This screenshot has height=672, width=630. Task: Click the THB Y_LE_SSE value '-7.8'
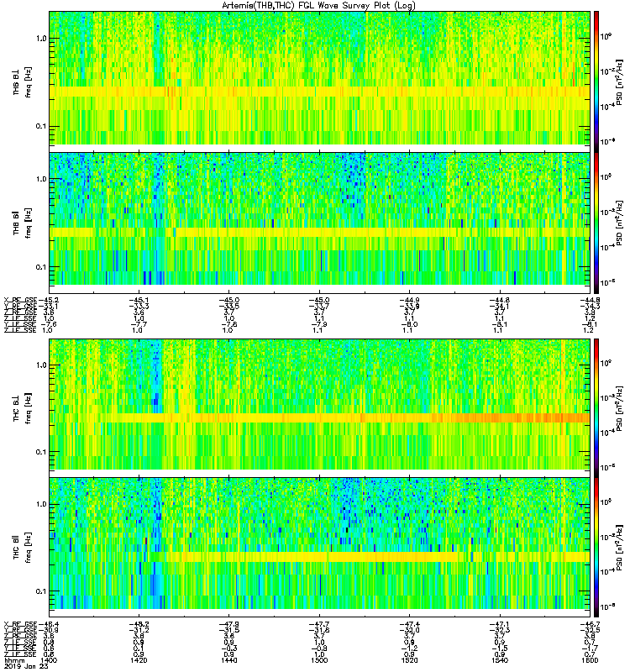point(228,324)
